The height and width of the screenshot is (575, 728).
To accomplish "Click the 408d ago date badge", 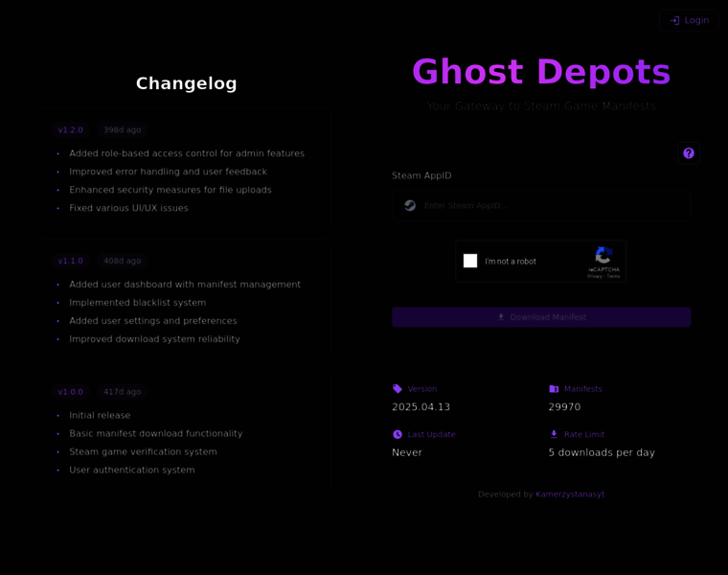I will 122,261.
